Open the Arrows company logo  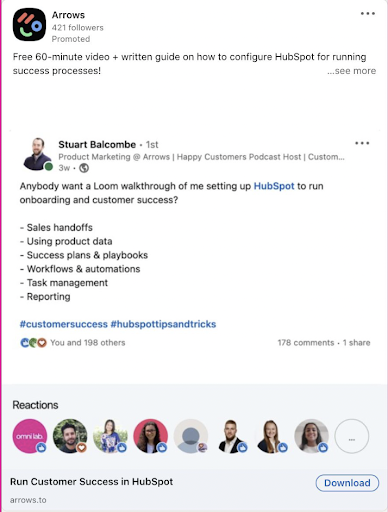click(29, 25)
